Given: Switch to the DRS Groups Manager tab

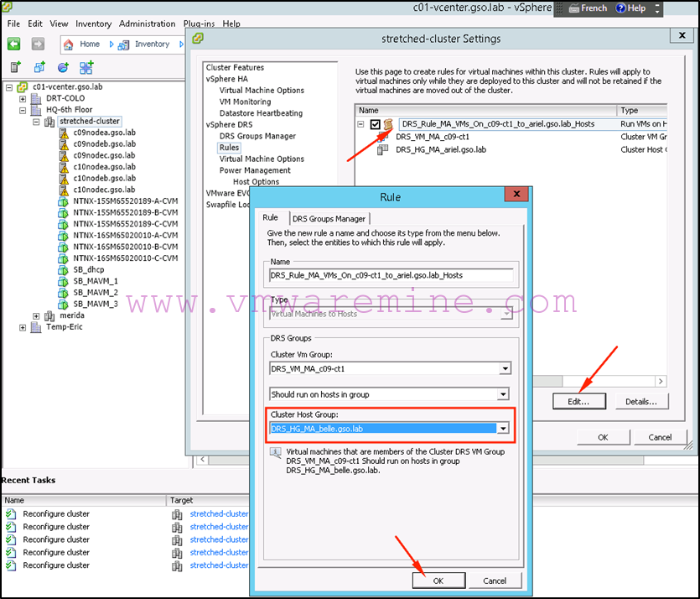Looking at the screenshot, I should point(329,218).
